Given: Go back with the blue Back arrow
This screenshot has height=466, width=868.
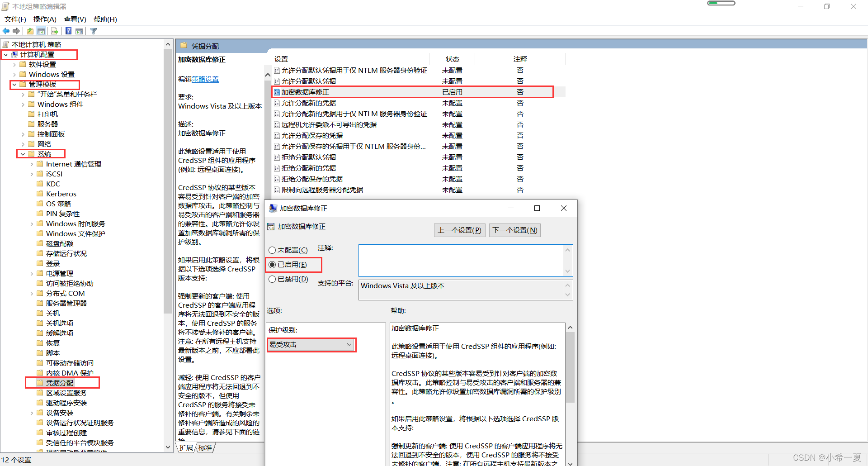Looking at the screenshot, I should point(6,31).
